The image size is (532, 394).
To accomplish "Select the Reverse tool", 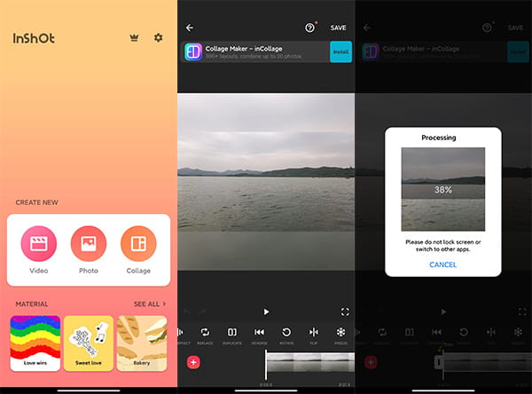I will coord(259,335).
